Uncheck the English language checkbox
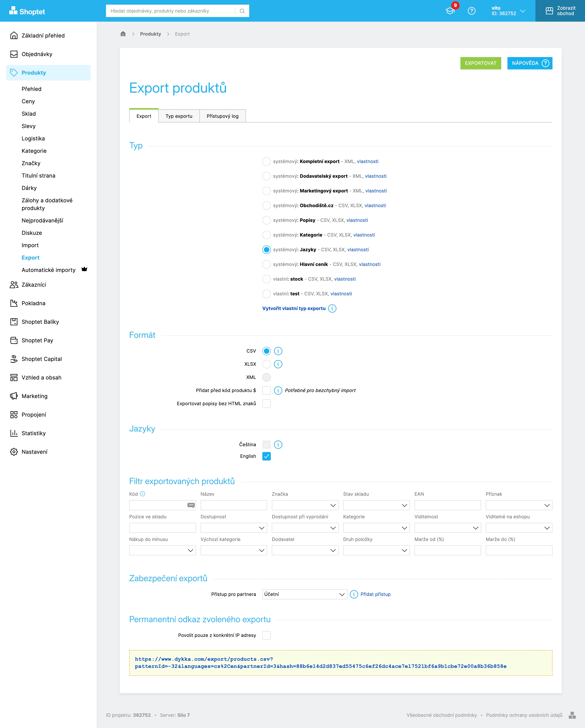Image resolution: width=585 pixels, height=728 pixels. (267, 456)
